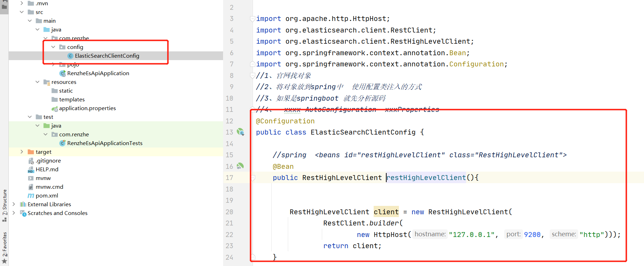This screenshot has height=266, width=644.
Task: Collapse the config package chevron
Action: point(53,47)
